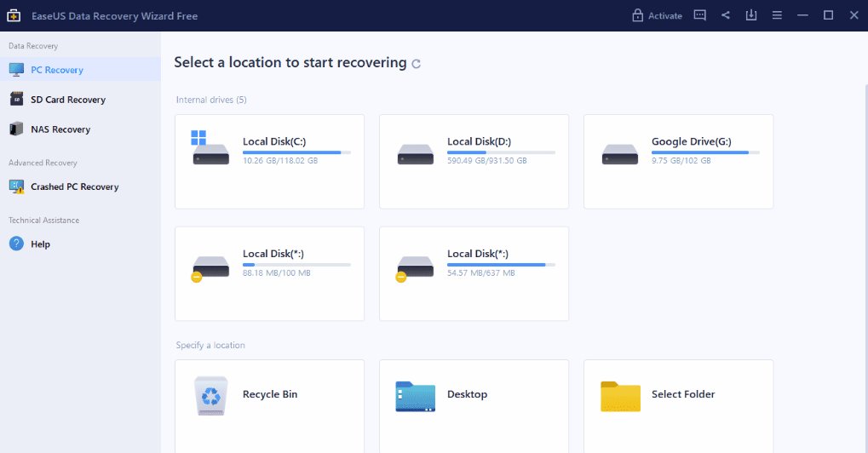Click the Activate button text
The width and height of the screenshot is (868, 453).
[x=664, y=16]
